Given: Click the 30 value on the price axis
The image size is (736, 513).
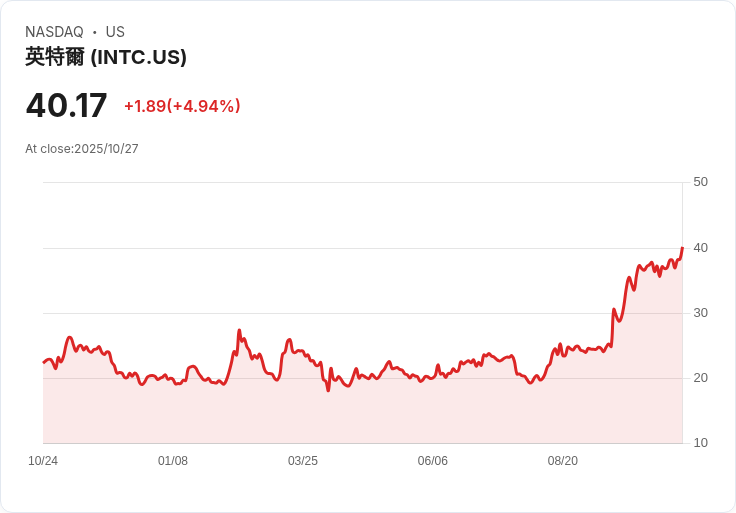Looking at the screenshot, I should 700,313.
